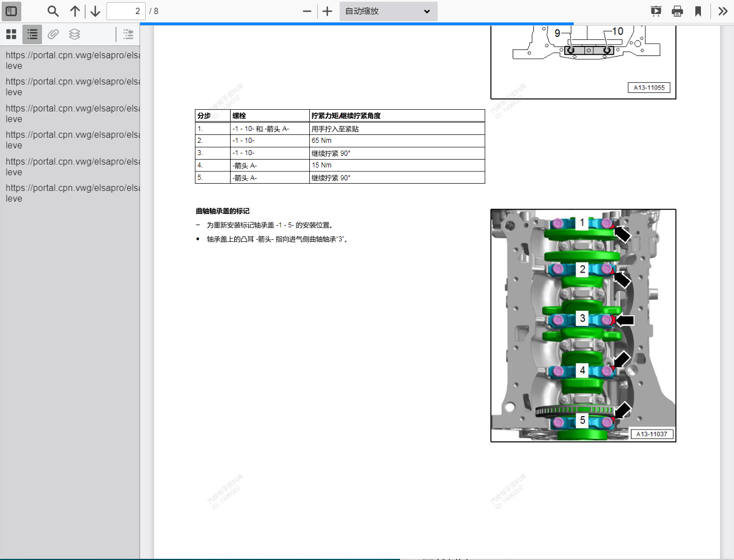734x560 pixels.
Task: Open the last outline link in sidebar
Action: point(72,193)
